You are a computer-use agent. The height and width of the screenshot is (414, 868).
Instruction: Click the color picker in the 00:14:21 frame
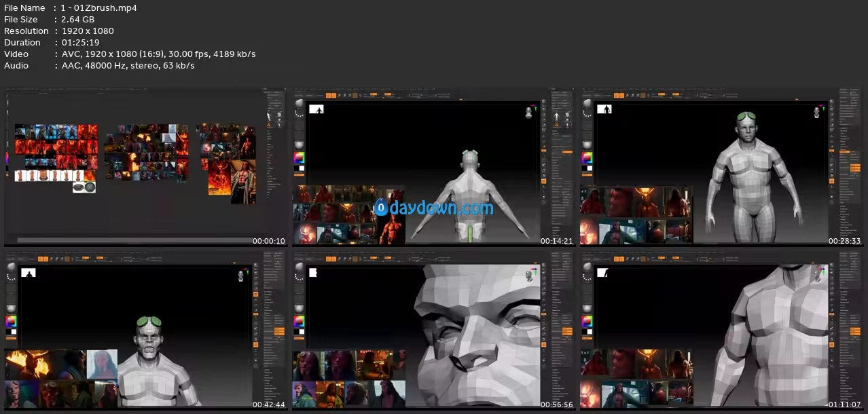[x=299, y=157]
